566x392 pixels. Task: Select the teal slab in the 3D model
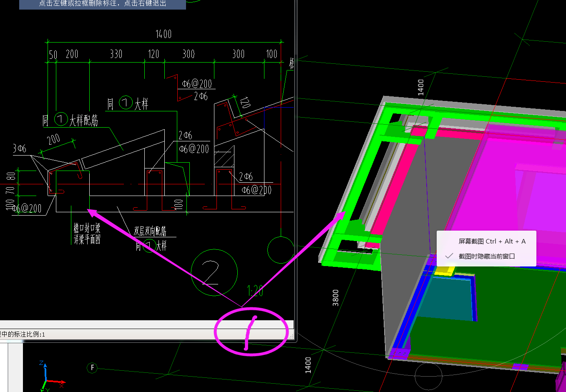click(446, 299)
